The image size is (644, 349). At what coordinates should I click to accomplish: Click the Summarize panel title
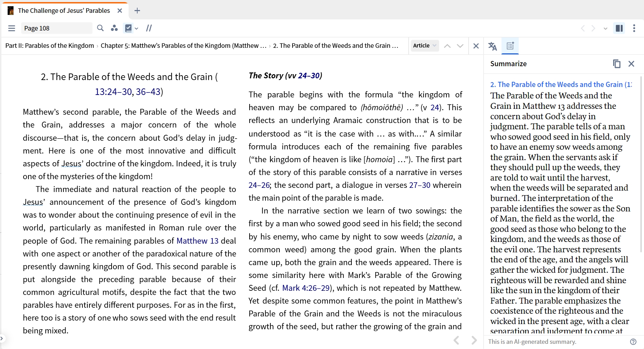click(508, 64)
